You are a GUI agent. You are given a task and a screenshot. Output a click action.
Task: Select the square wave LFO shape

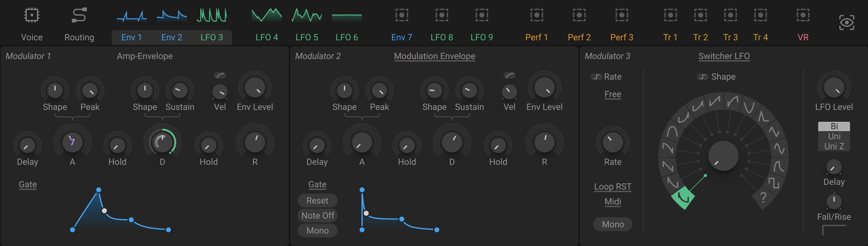coord(773,183)
